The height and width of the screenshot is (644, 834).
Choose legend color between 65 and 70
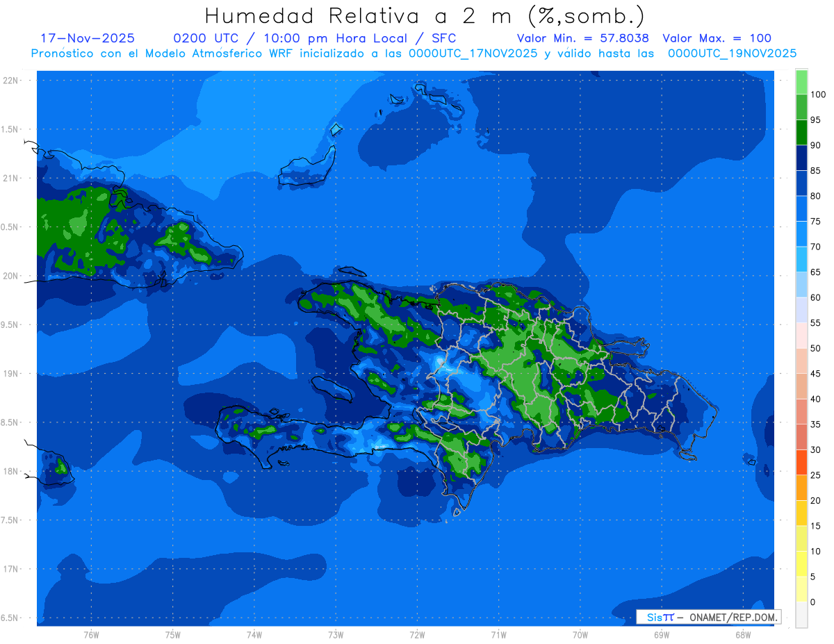pyautogui.click(x=801, y=259)
